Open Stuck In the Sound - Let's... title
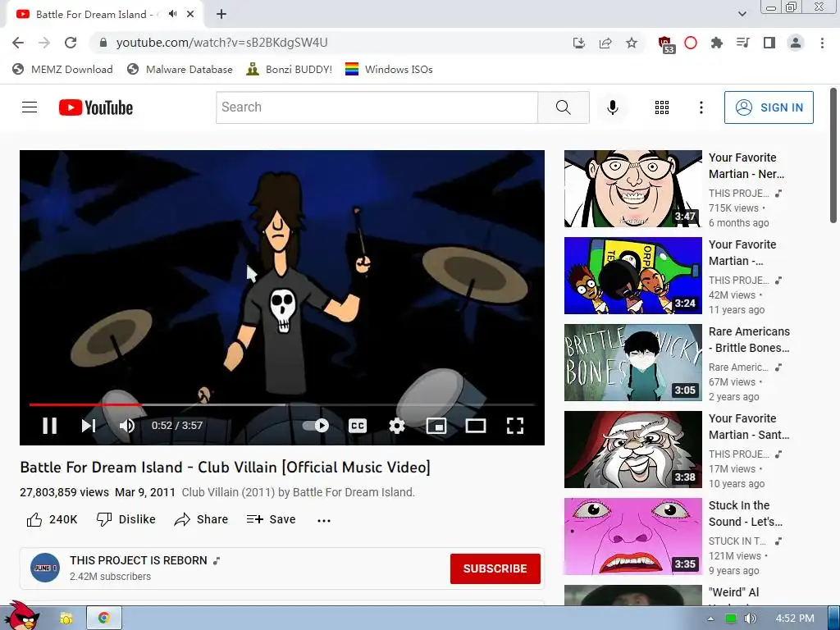Image resolution: width=840 pixels, height=630 pixels. click(x=745, y=514)
